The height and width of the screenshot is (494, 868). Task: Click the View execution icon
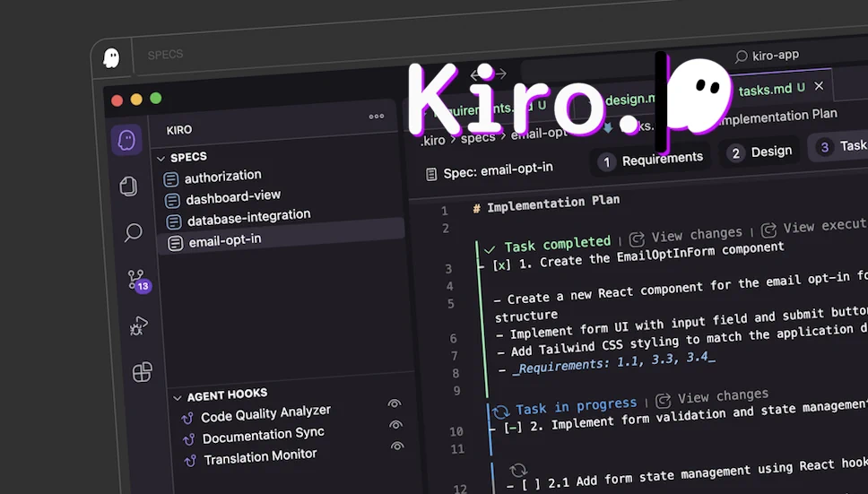[768, 230]
